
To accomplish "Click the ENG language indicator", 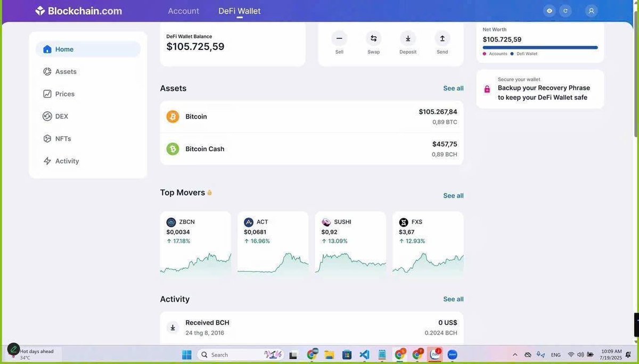I will [555, 355].
